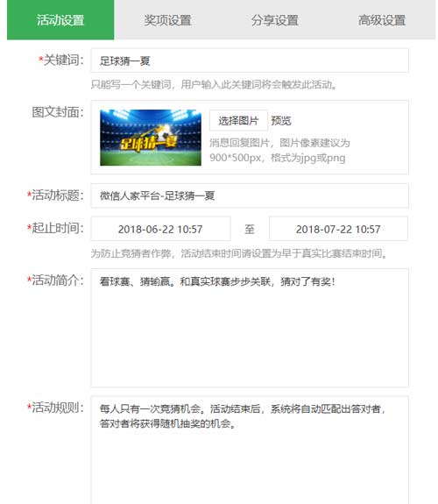Click the 活动规则 label
Screen dimensions: 438x504
pos(55,408)
